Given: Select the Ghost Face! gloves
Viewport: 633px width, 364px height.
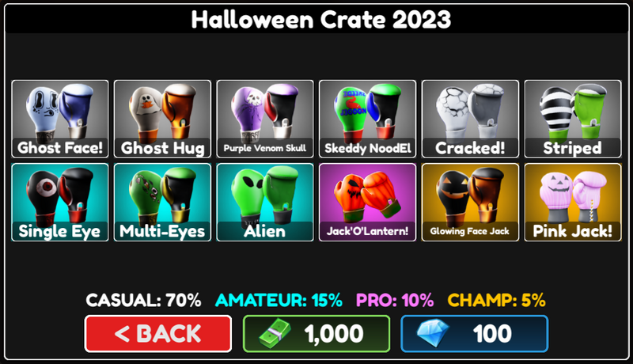Looking at the screenshot, I should point(60,119).
